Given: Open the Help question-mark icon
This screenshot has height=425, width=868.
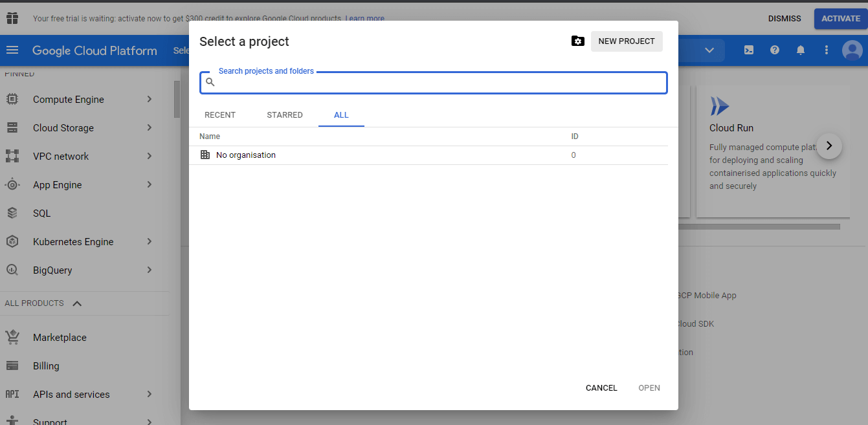Looking at the screenshot, I should (774, 50).
